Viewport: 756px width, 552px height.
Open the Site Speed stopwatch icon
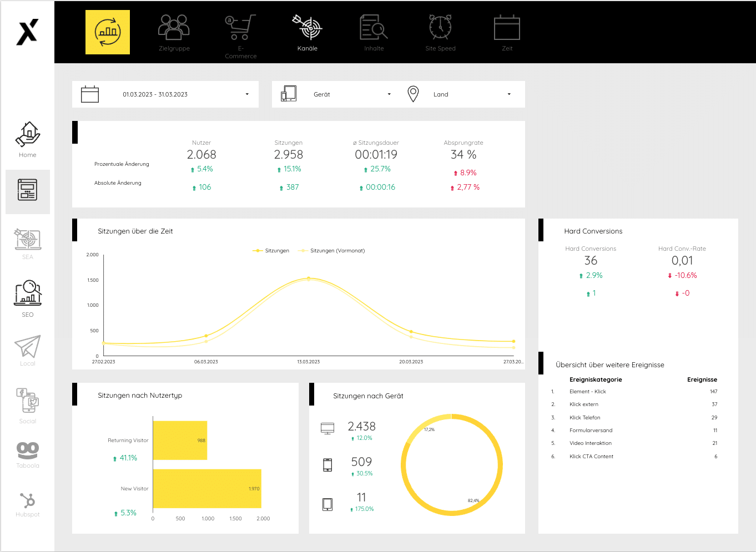pos(440,27)
